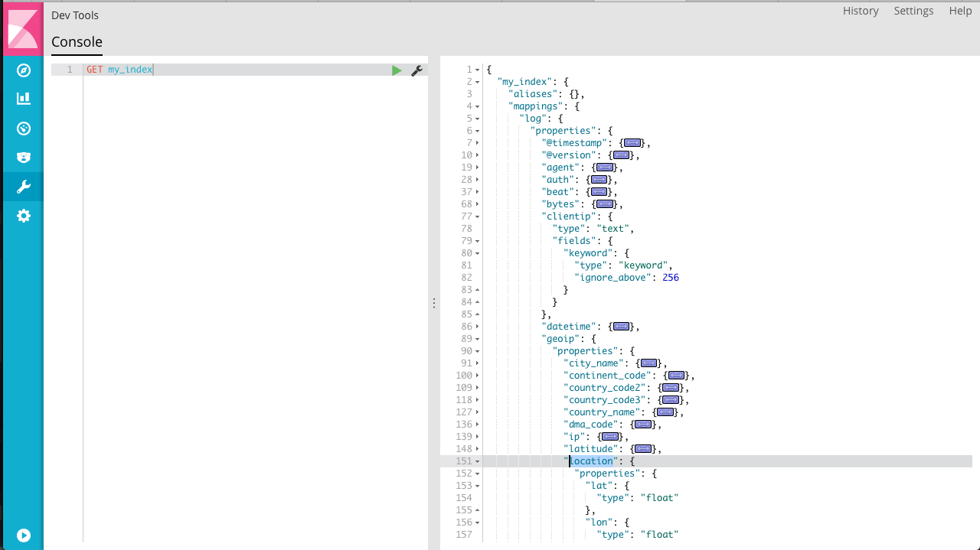Image resolution: width=980 pixels, height=550 pixels.
Task: Collapse "lon" fold at line 156
Action: pyautogui.click(x=478, y=522)
